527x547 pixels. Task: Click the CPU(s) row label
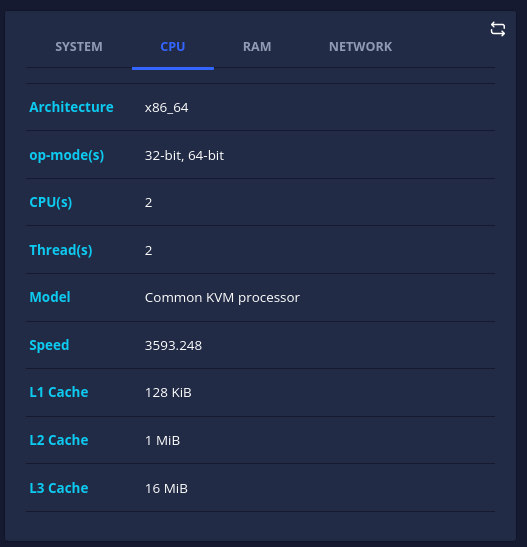point(51,202)
